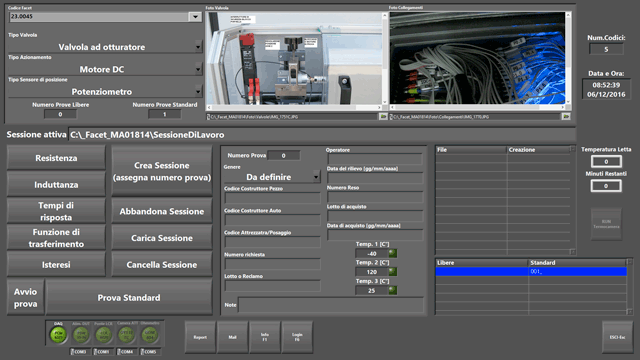The image size is (640, 360).
Task: Click the Note input field
Action: (x=331, y=305)
